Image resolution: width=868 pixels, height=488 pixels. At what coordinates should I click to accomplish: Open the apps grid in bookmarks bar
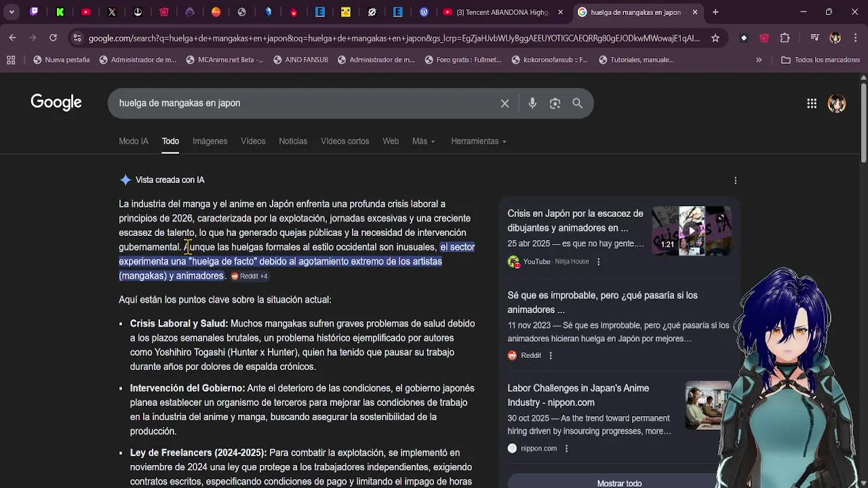[11, 60]
